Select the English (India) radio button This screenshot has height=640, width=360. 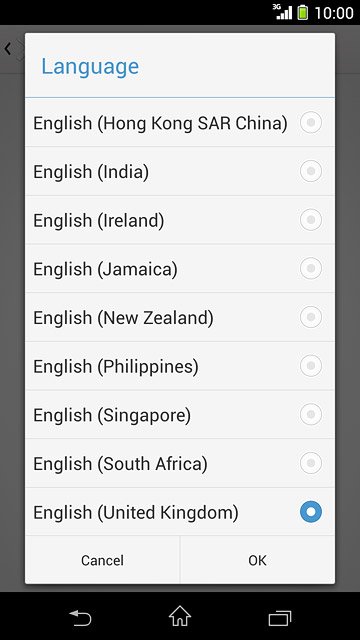pos(311,171)
